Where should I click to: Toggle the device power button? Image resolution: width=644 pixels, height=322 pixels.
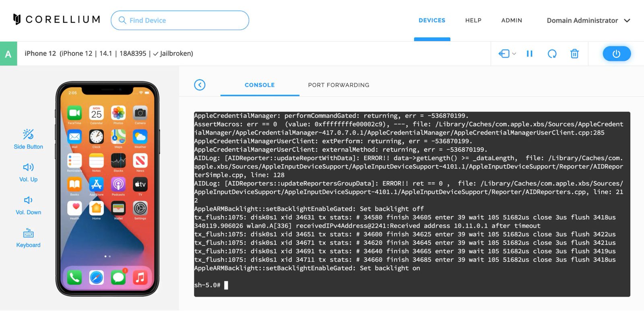pyautogui.click(x=616, y=54)
